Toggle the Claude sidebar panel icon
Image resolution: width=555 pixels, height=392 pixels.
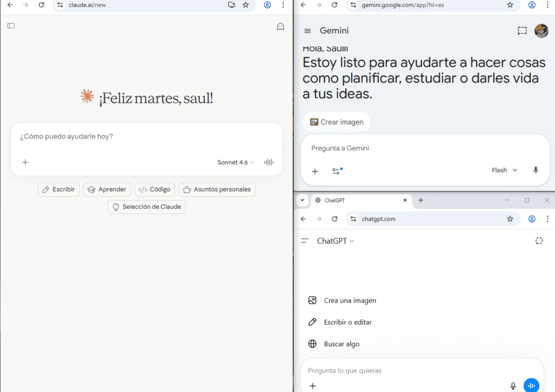coord(11,26)
